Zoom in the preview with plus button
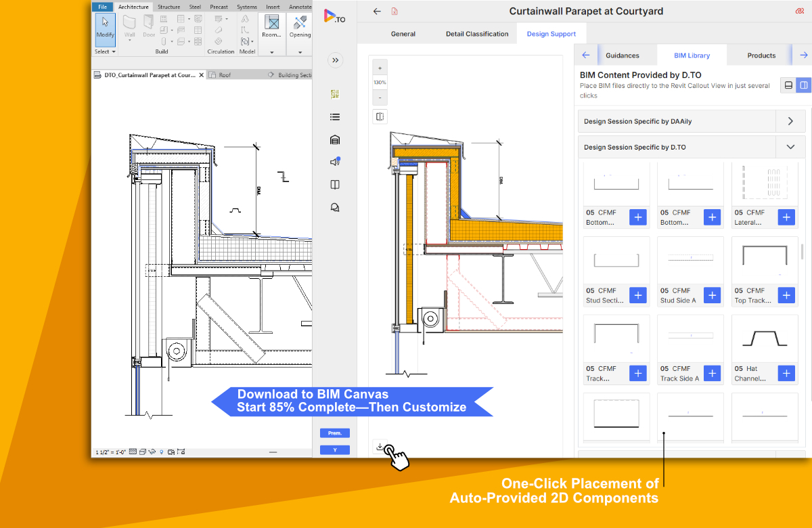This screenshot has width=812, height=528. (380, 68)
